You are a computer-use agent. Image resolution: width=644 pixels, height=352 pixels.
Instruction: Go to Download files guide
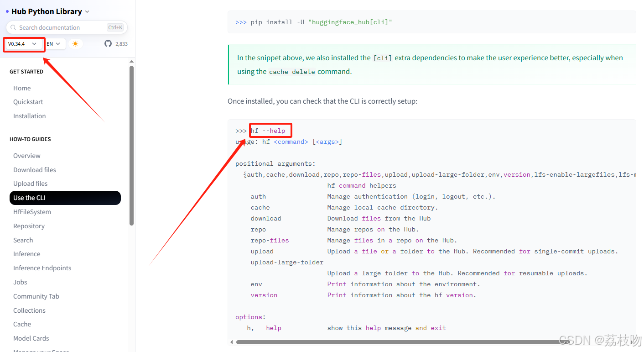tap(35, 170)
